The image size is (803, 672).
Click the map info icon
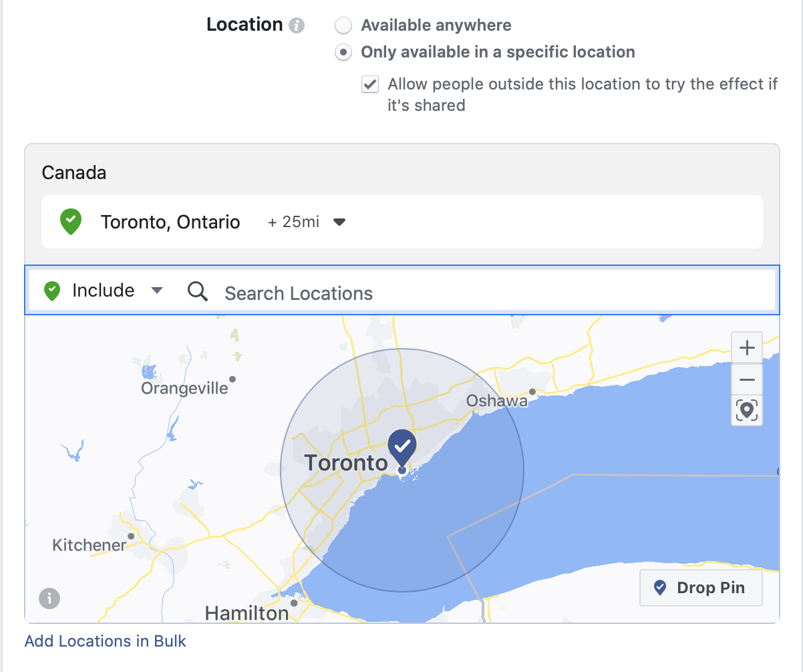coord(49,598)
